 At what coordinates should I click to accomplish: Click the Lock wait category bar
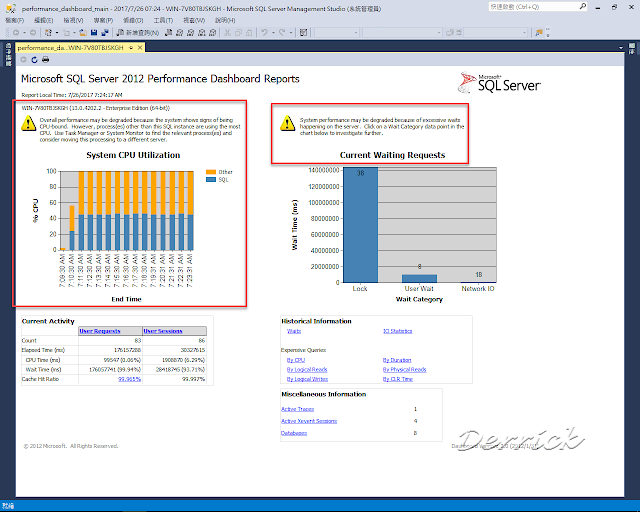(360, 225)
